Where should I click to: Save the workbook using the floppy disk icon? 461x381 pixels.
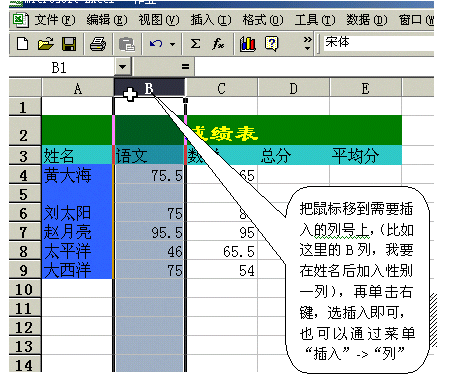click(x=69, y=44)
